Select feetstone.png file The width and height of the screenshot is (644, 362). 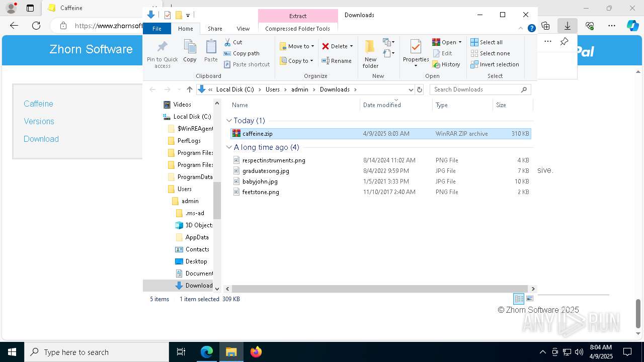coord(381,192)
